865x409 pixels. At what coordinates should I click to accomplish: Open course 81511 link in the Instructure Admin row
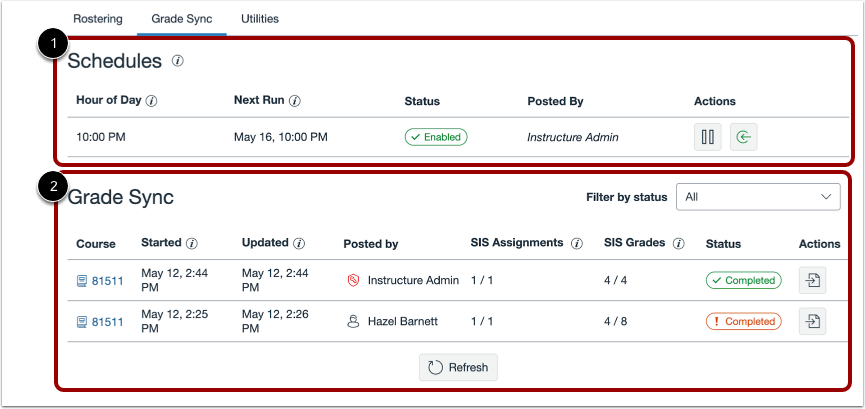pyautogui.click(x=100, y=281)
